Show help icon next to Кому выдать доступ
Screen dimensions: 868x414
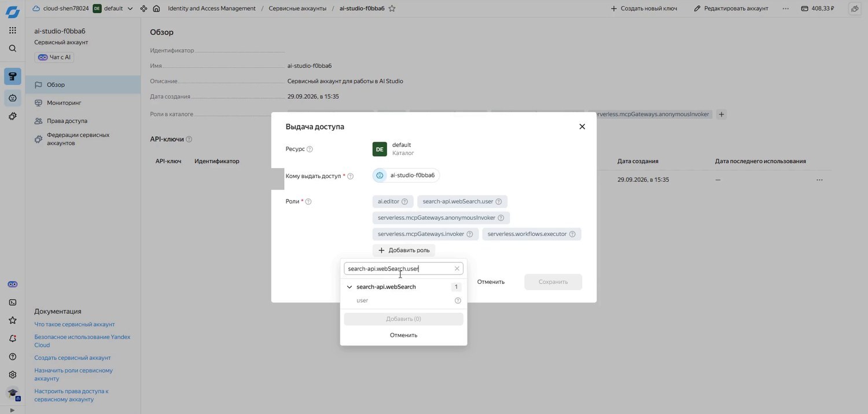(350, 176)
